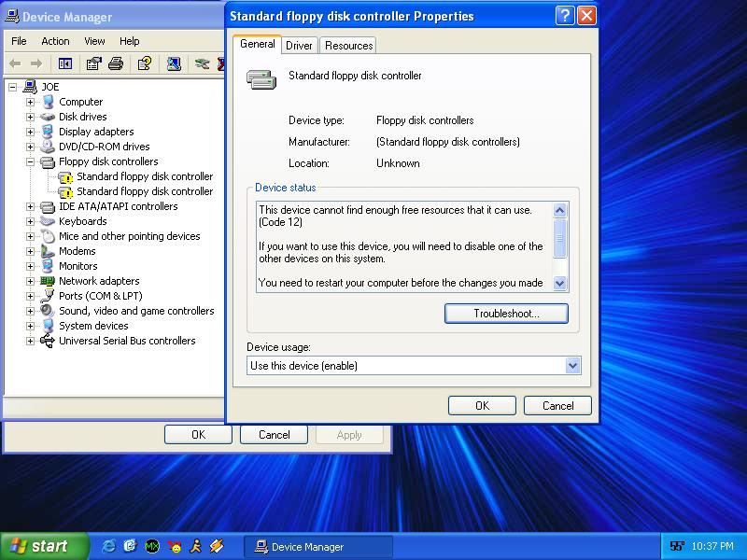Launch Internet Explorer from quick launch
This screenshot has height=560, width=747.
click(x=107, y=547)
